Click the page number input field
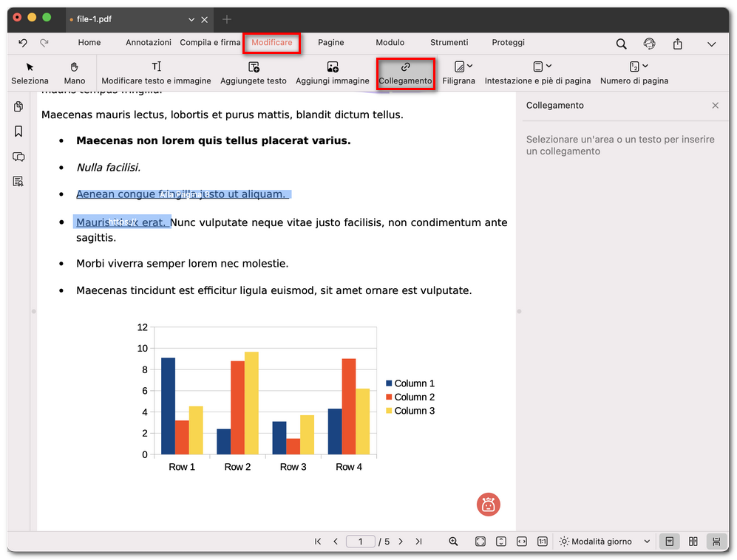The image size is (737, 560). pyautogui.click(x=361, y=542)
